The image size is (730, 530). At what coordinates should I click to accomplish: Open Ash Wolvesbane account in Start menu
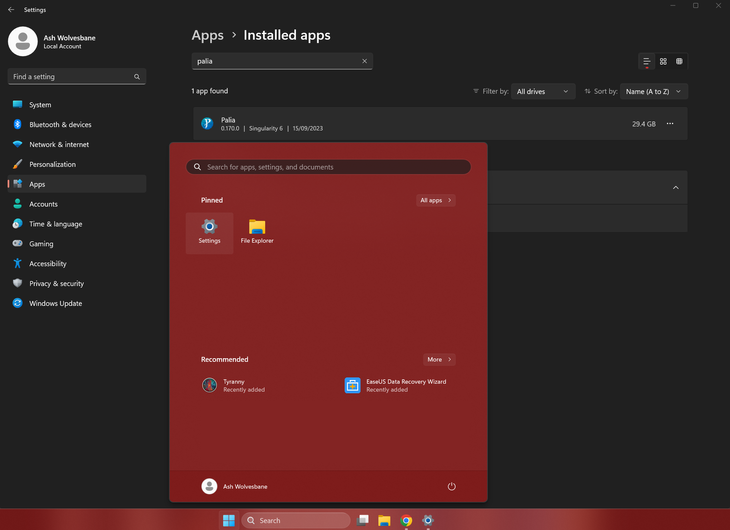pos(235,486)
